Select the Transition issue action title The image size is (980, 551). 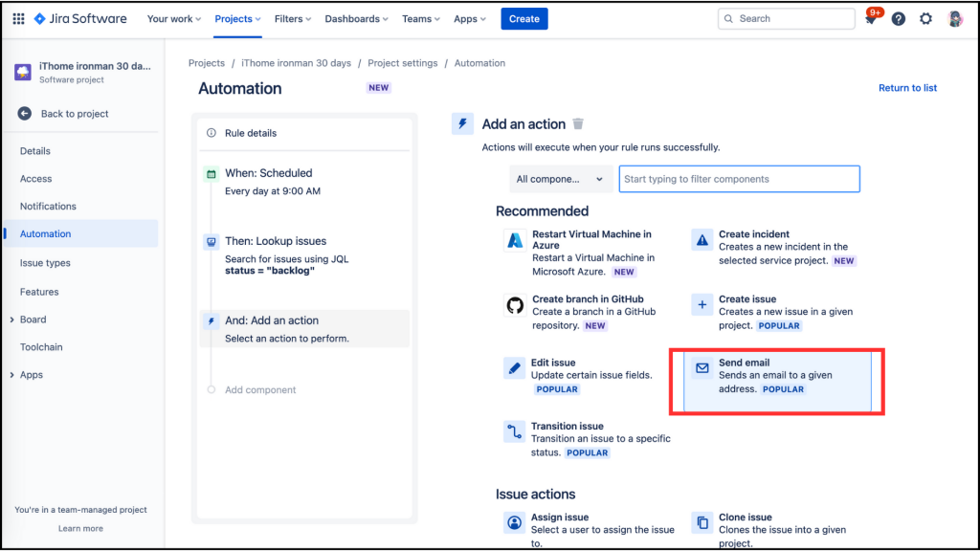567,426
